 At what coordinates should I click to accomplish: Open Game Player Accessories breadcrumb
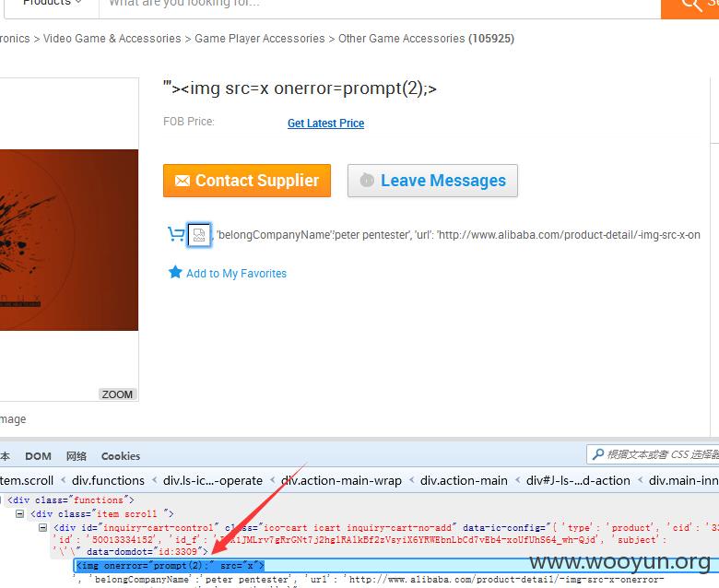[260, 39]
